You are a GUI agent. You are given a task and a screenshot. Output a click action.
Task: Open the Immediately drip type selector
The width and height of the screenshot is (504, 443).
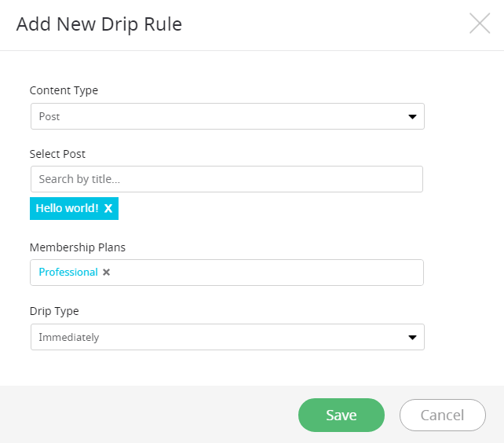pyautogui.click(x=228, y=337)
